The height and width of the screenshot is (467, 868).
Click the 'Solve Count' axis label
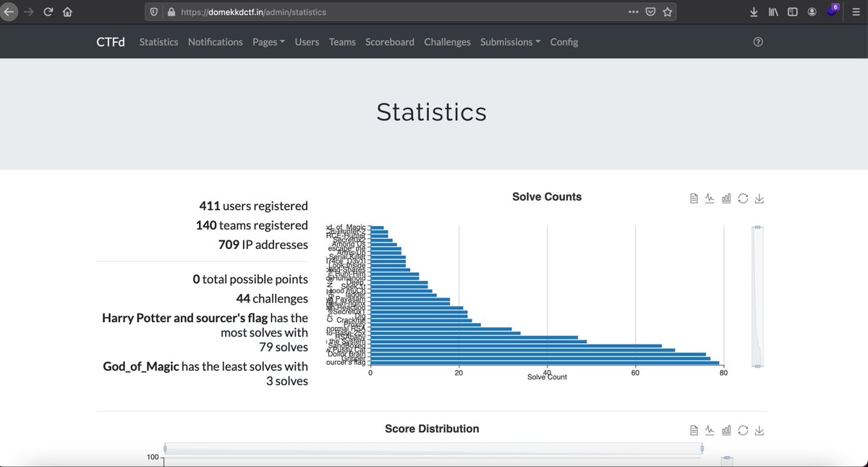pos(547,377)
